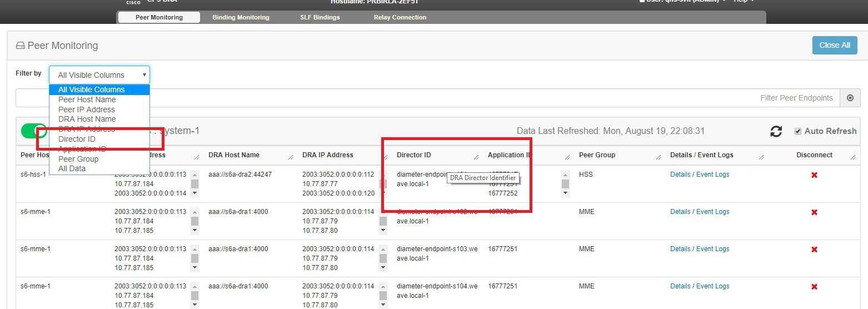Click the diameter-endpoint-s104 director ID cell

[437, 291]
